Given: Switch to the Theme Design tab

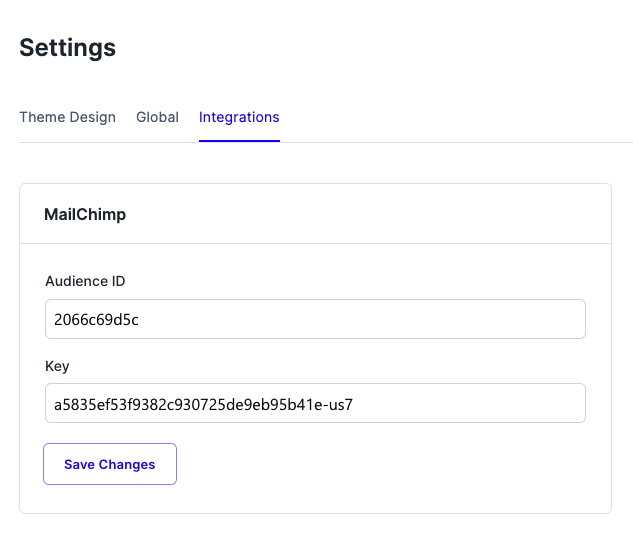Looking at the screenshot, I should [67, 117].
